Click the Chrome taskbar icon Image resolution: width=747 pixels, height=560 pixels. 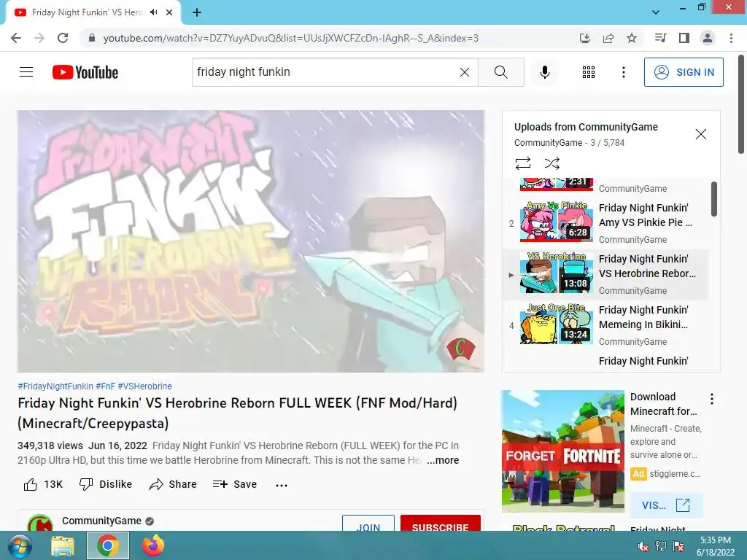click(108, 545)
